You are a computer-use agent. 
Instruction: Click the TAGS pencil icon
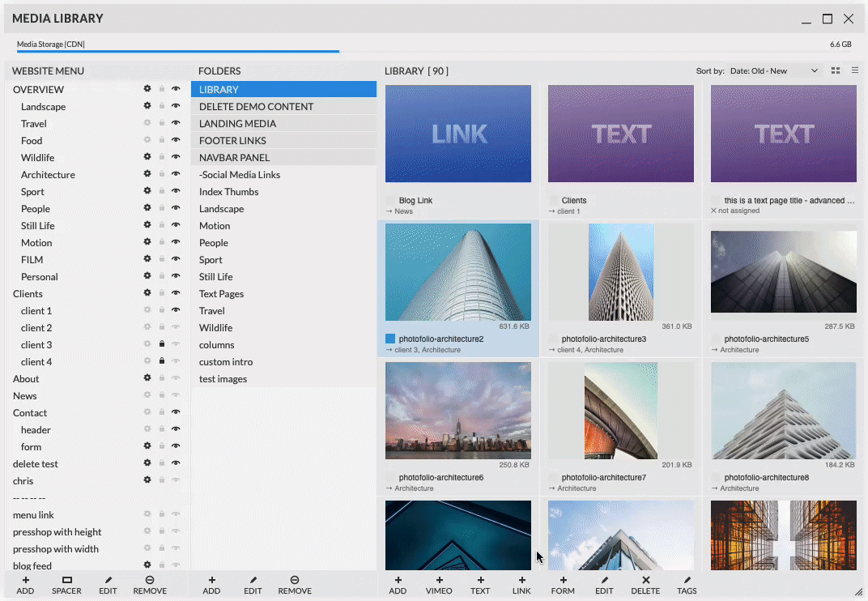point(687,581)
